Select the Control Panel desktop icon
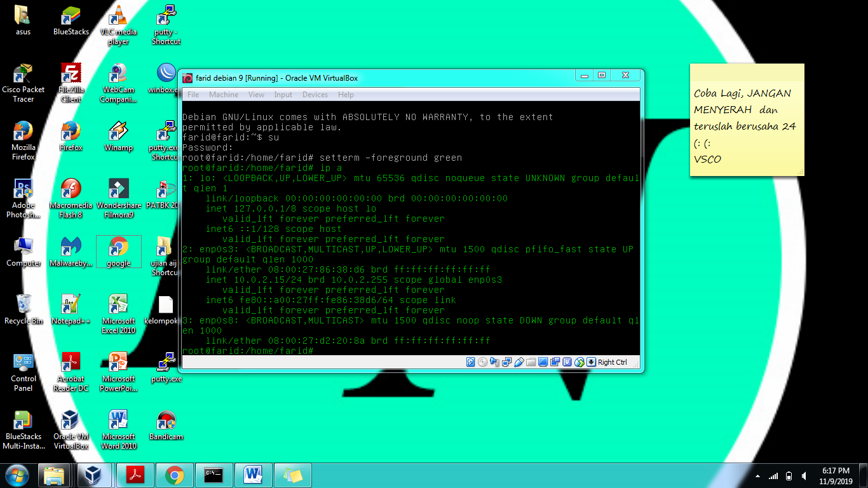Image resolution: width=868 pixels, height=488 pixels. [24, 372]
